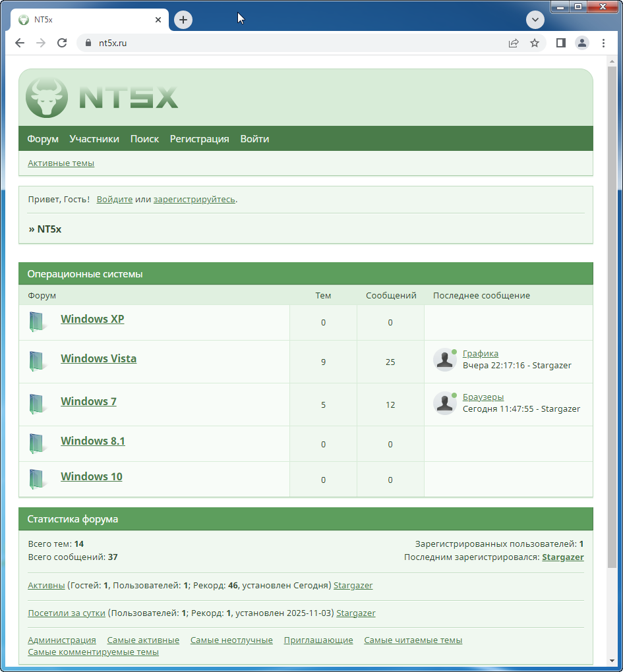Open the Windows Vista forum link

[x=98, y=359]
